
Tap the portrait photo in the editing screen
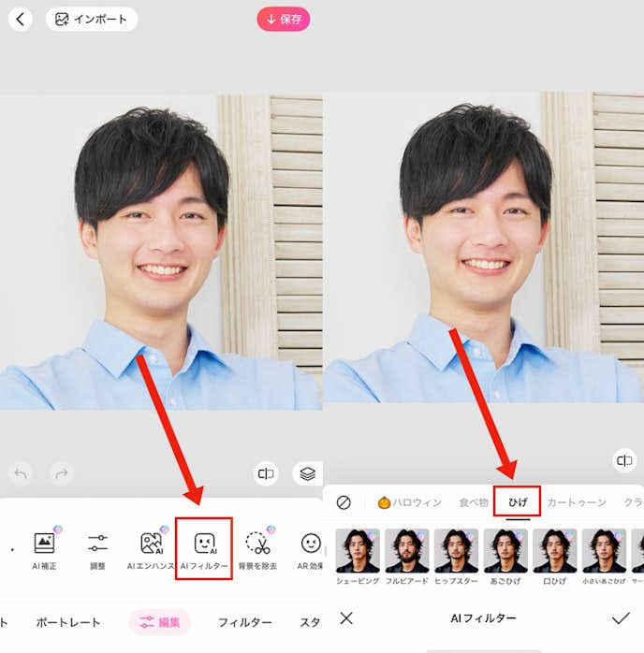pyautogui.click(x=161, y=253)
